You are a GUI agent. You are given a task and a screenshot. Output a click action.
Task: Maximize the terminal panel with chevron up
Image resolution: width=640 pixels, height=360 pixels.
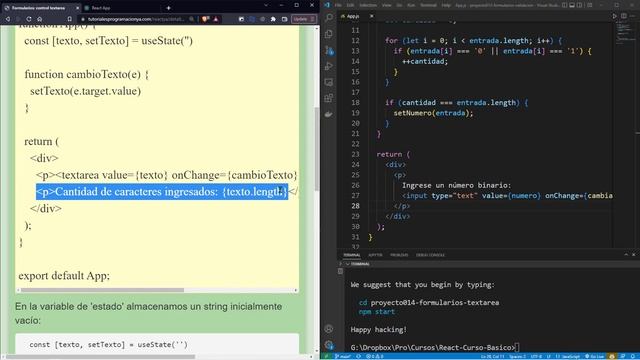point(626,255)
